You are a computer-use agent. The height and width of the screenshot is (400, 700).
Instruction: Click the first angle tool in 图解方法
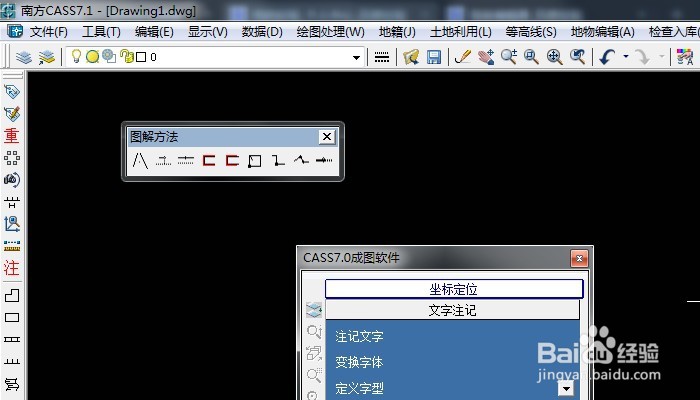pos(141,160)
